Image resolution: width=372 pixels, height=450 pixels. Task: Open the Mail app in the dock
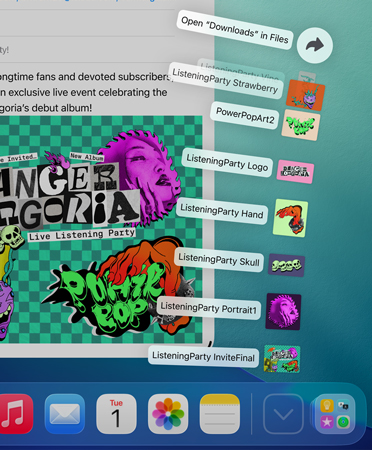click(x=65, y=414)
